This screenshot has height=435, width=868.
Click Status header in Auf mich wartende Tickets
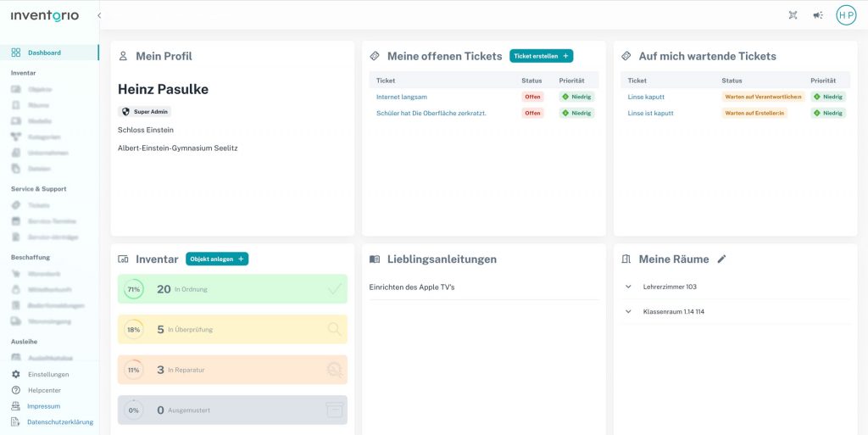[x=732, y=81]
